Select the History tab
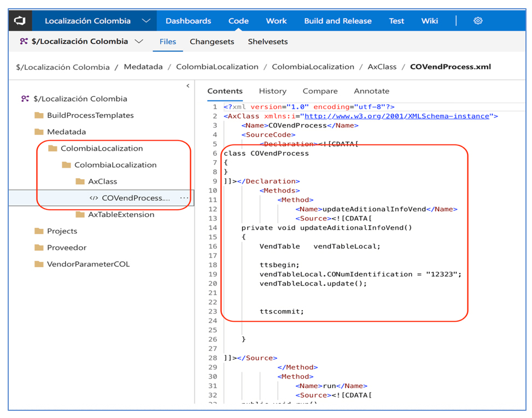The width and height of the screenshot is (532, 418). tap(272, 91)
